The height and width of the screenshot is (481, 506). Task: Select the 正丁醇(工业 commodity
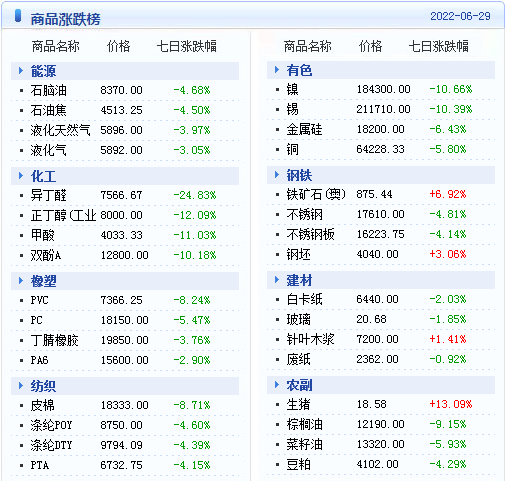(63, 215)
